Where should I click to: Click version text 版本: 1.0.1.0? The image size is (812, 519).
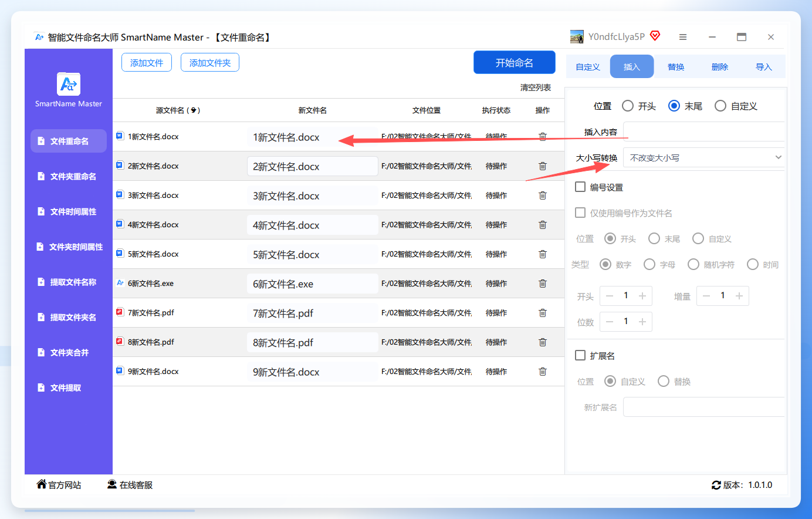click(x=747, y=485)
